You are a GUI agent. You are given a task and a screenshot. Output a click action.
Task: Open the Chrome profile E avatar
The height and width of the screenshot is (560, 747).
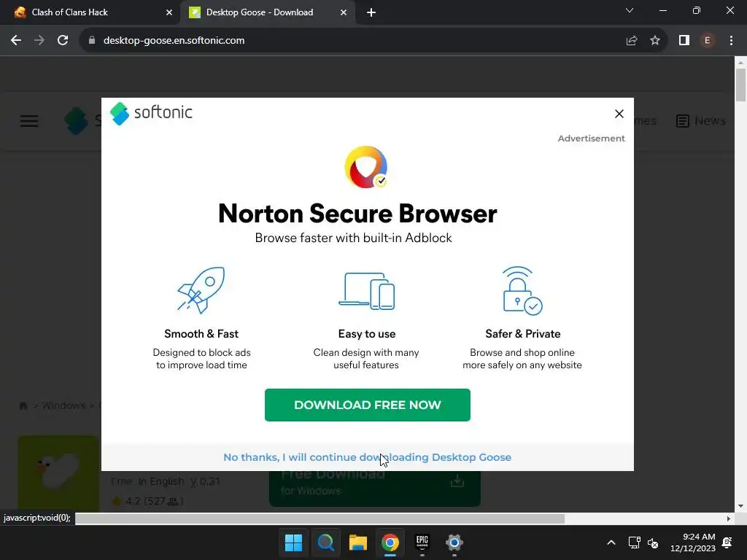pyautogui.click(x=707, y=41)
